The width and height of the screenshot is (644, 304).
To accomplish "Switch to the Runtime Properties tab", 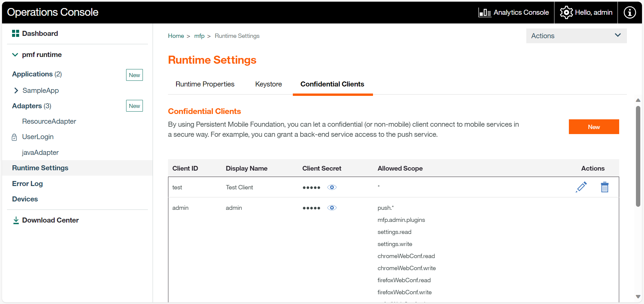I will [x=205, y=84].
